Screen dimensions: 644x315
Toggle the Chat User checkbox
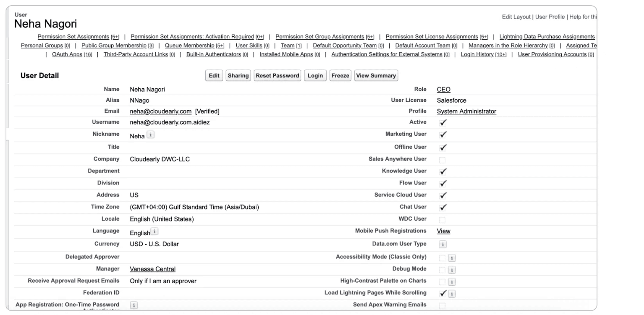pyautogui.click(x=442, y=208)
